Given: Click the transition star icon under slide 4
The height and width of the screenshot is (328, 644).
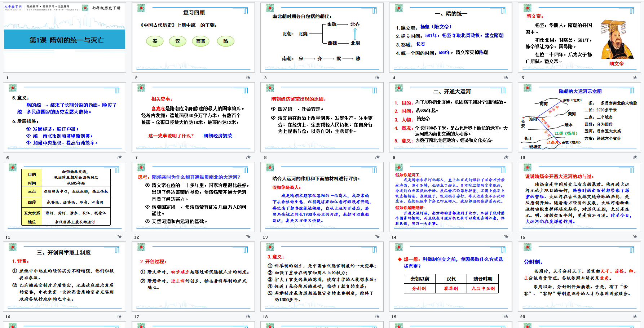Looking at the screenshot, I should [x=506, y=77].
